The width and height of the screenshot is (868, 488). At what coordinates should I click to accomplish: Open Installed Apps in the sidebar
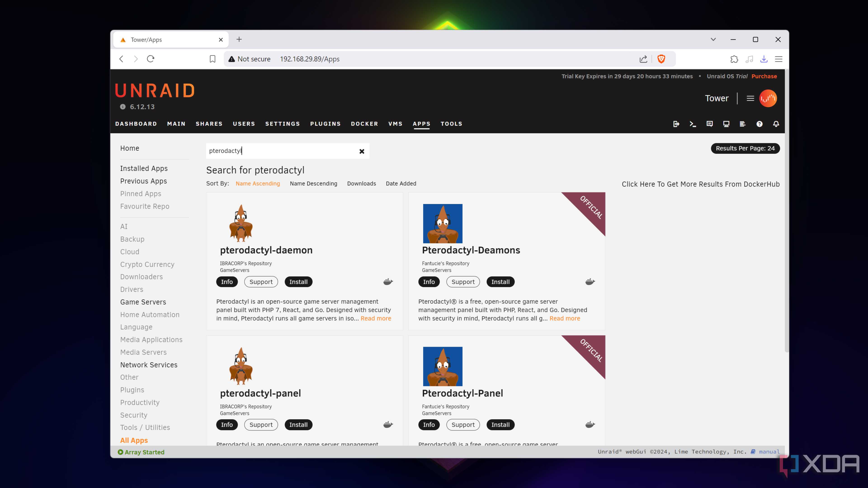144,168
